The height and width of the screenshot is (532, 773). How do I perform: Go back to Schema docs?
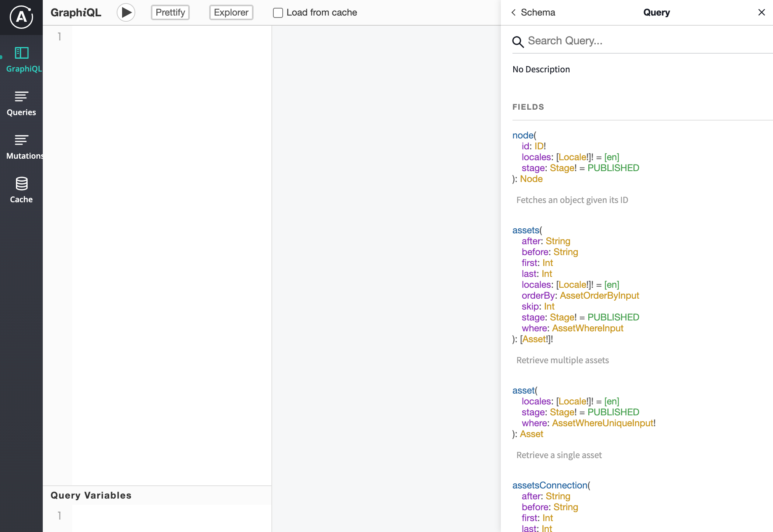(x=533, y=12)
